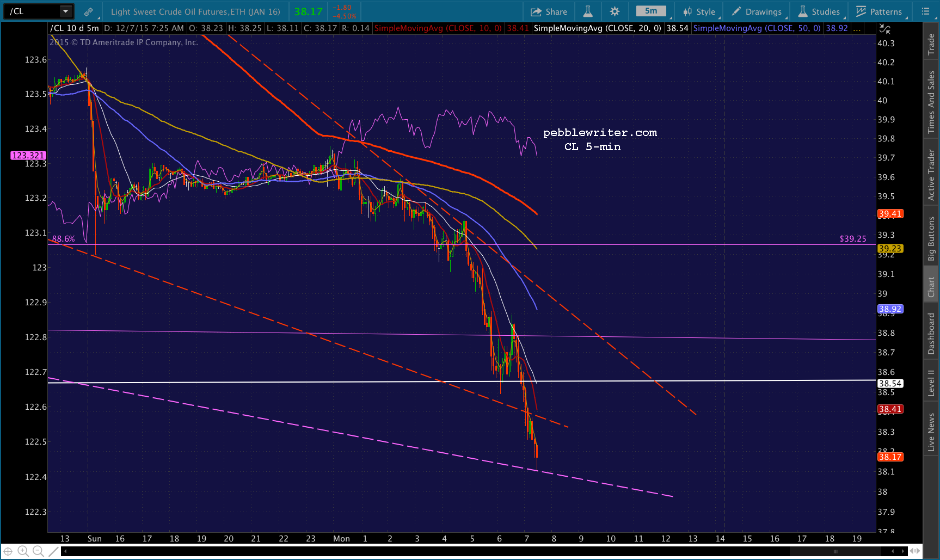Click the /CL 10 d 5m chart label
Screen dimensions: 940x560
click(x=75, y=28)
